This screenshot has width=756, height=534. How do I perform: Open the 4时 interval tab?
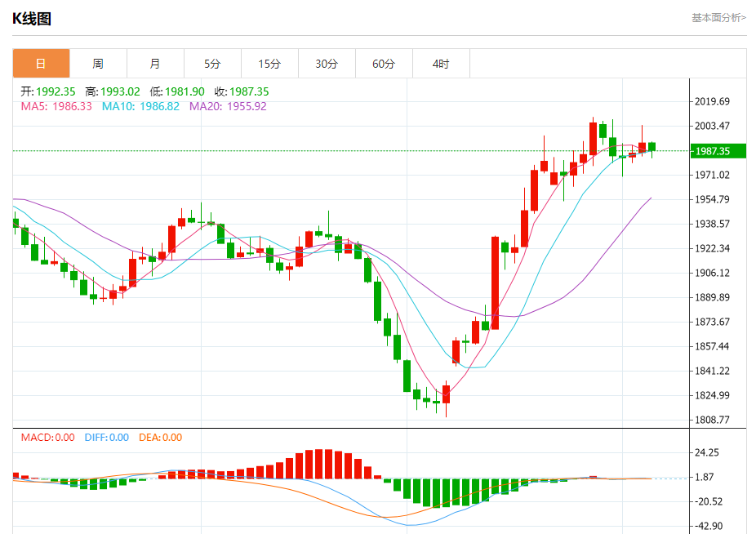point(441,63)
